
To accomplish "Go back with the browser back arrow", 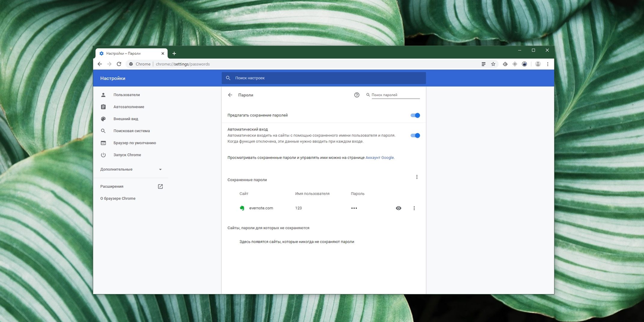I will pos(99,64).
